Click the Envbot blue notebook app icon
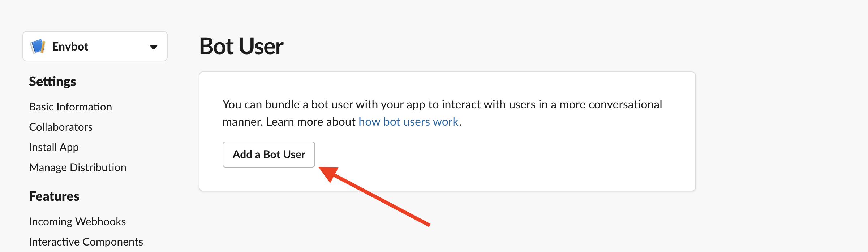 coord(38,47)
